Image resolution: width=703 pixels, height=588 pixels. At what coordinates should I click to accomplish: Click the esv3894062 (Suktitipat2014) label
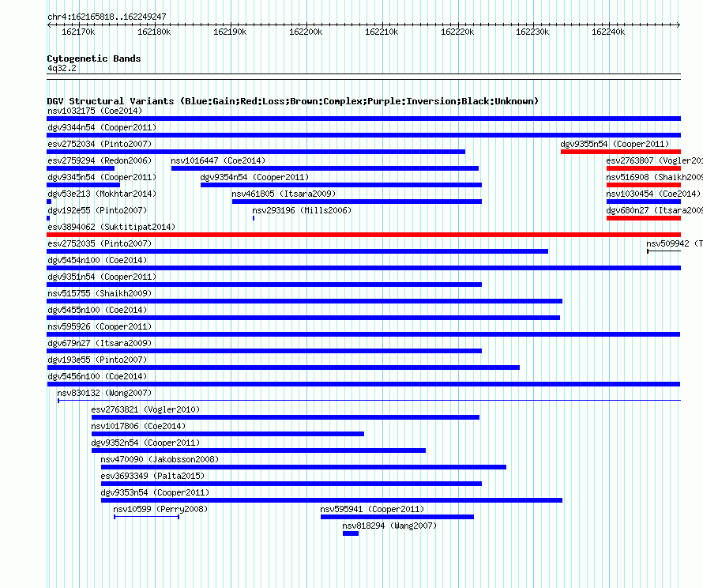point(111,227)
